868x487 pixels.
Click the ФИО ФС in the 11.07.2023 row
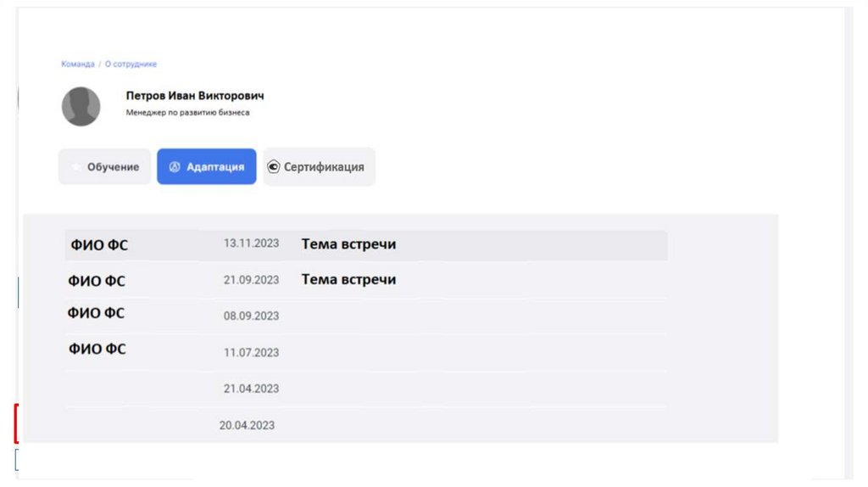97,348
